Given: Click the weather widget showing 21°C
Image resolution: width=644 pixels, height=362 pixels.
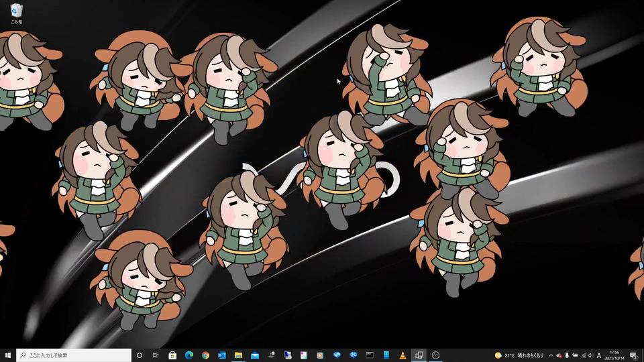Looking at the screenshot, I should (519, 355).
